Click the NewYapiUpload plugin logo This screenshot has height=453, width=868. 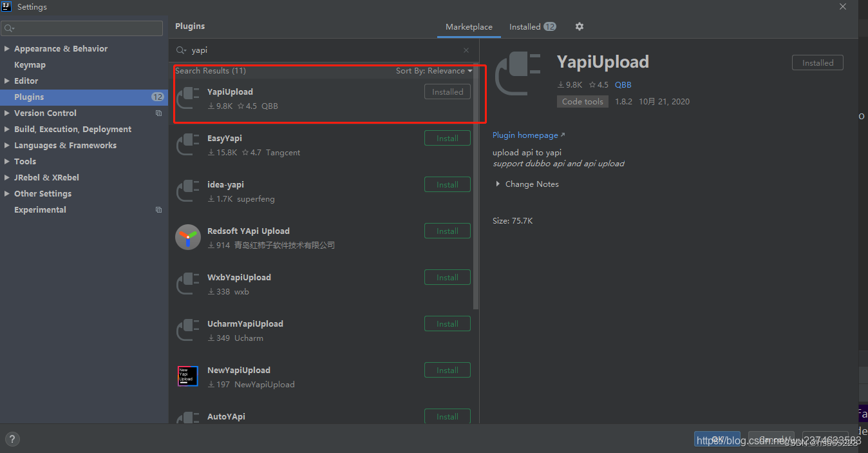188,376
